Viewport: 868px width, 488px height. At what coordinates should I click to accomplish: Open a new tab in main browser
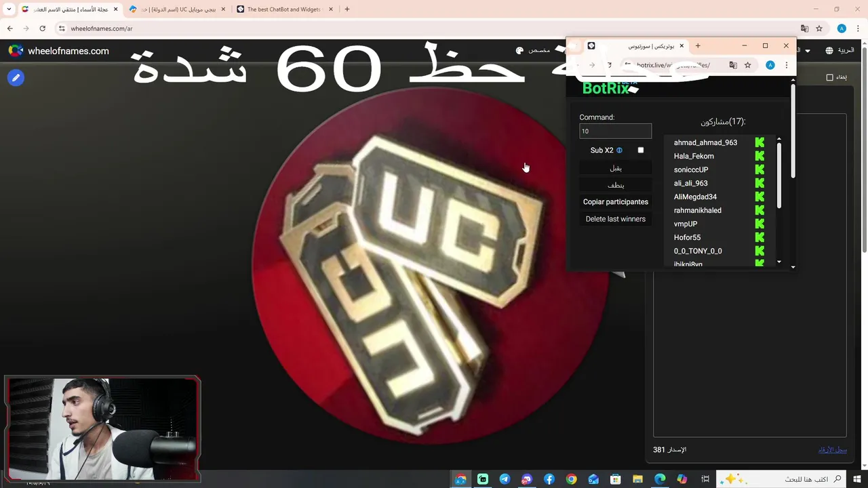click(x=347, y=9)
